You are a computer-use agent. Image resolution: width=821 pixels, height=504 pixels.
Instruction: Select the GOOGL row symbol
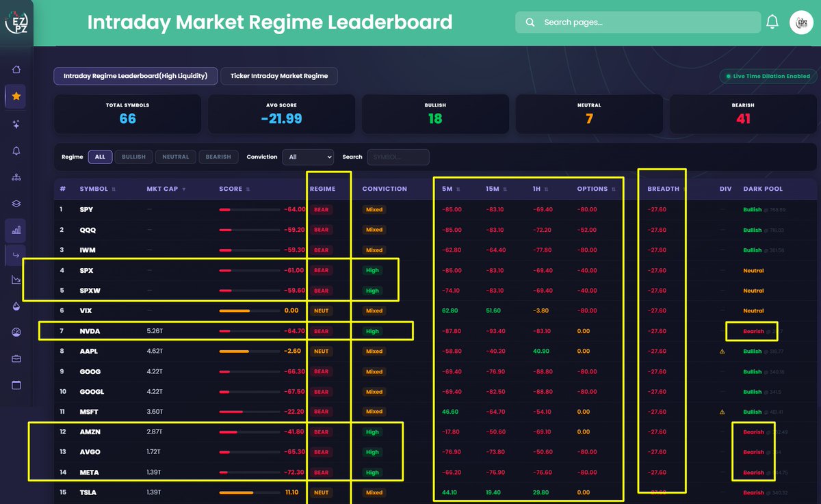point(92,392)
